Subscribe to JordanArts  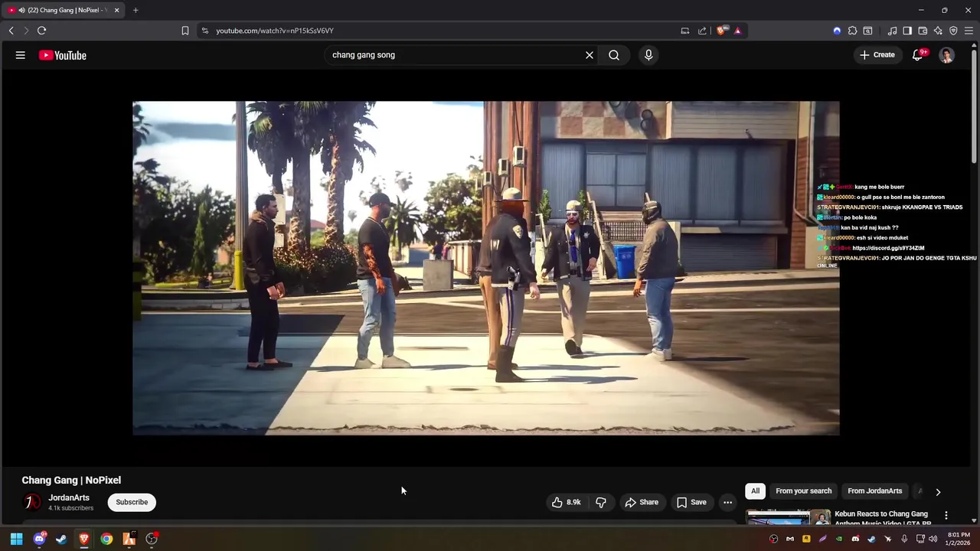coord(132,502)
